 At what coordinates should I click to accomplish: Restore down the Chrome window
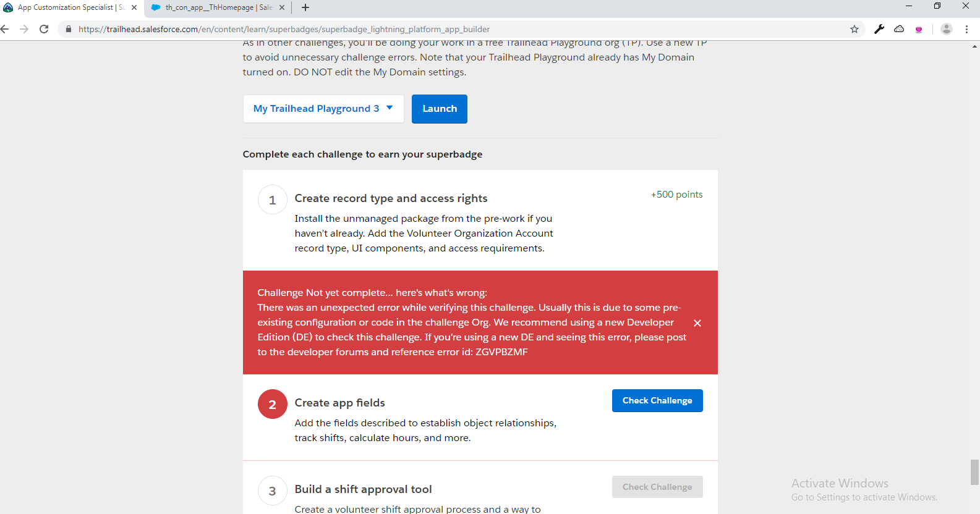(937, 6)
